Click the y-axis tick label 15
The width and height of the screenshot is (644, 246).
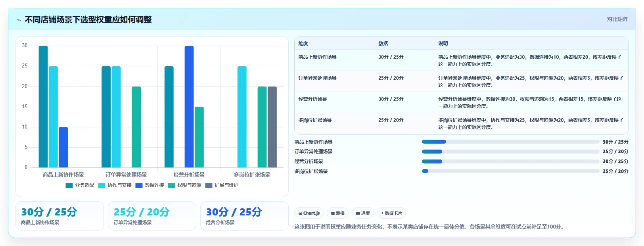(25, 107)
